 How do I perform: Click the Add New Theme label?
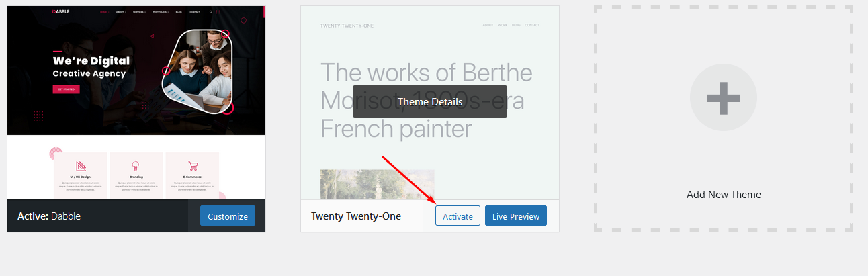(724, 195)
